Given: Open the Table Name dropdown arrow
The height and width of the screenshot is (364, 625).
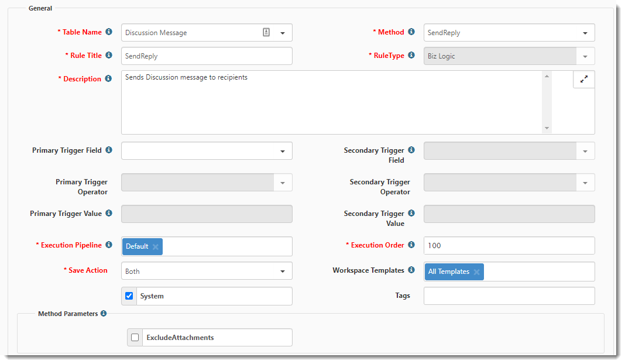Looking at the screenshot, I should [282, 33].
